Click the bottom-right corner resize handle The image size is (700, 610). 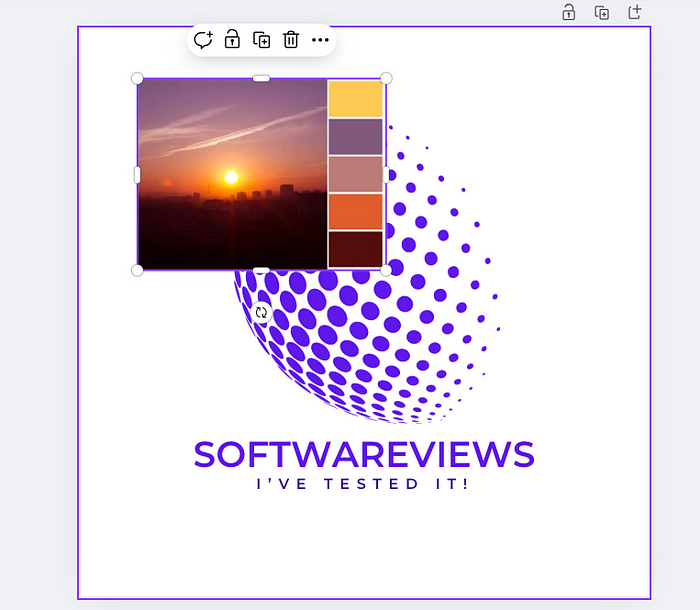tap(386, 270)
